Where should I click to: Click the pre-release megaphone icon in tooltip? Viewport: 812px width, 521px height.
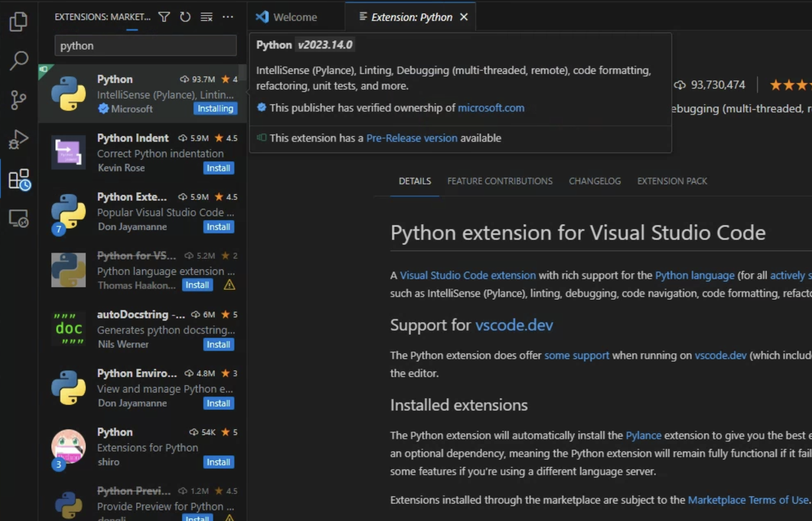pos(261,138)
